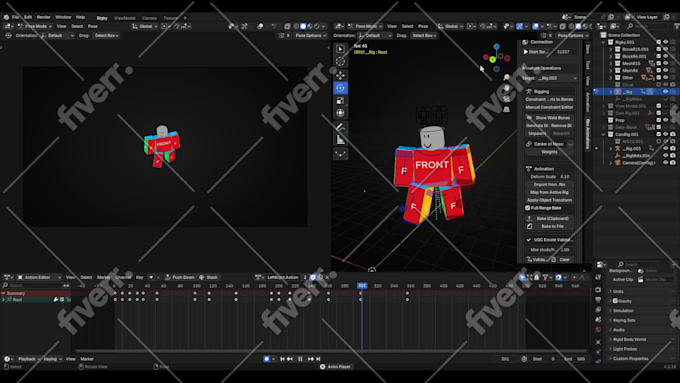The image size is (680, 383).
Task: Jump to the next keyframe
Action: click(311, 359)
